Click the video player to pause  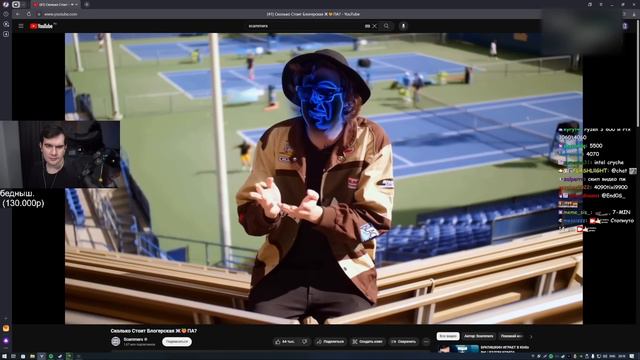(324, 178)
